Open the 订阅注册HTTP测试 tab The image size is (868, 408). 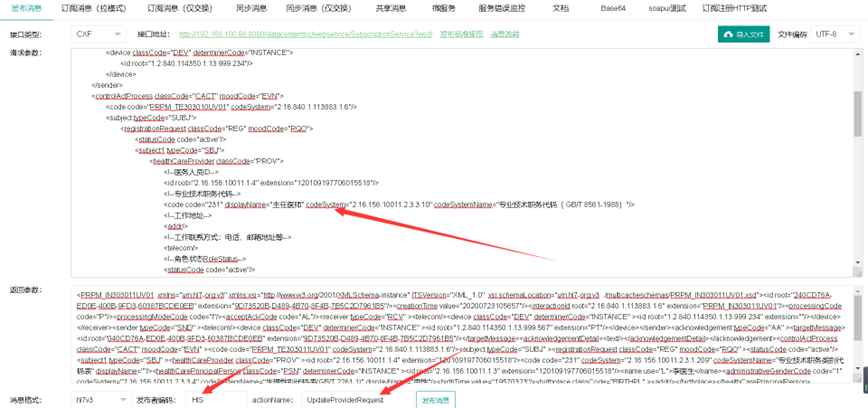(x=735, y=9)
